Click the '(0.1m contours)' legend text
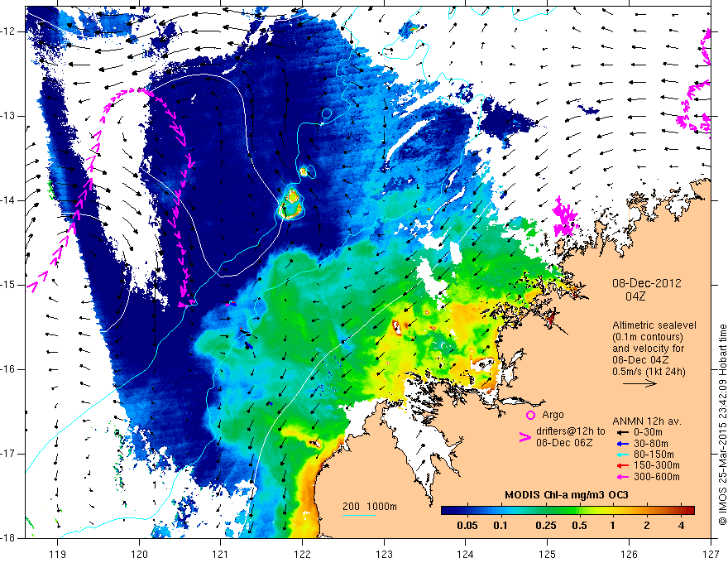728x563 pixels. click(x=648, y=337)
